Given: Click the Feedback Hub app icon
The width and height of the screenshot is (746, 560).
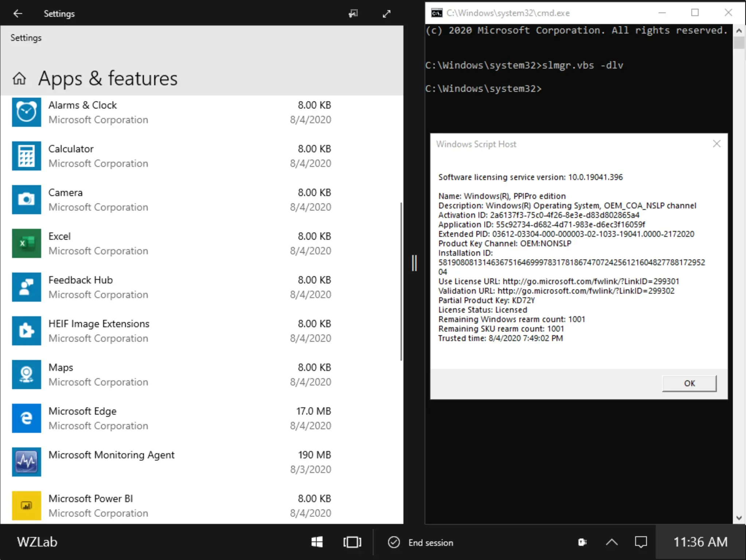Looking at the screenshot, I should click(x=26, y=287).
